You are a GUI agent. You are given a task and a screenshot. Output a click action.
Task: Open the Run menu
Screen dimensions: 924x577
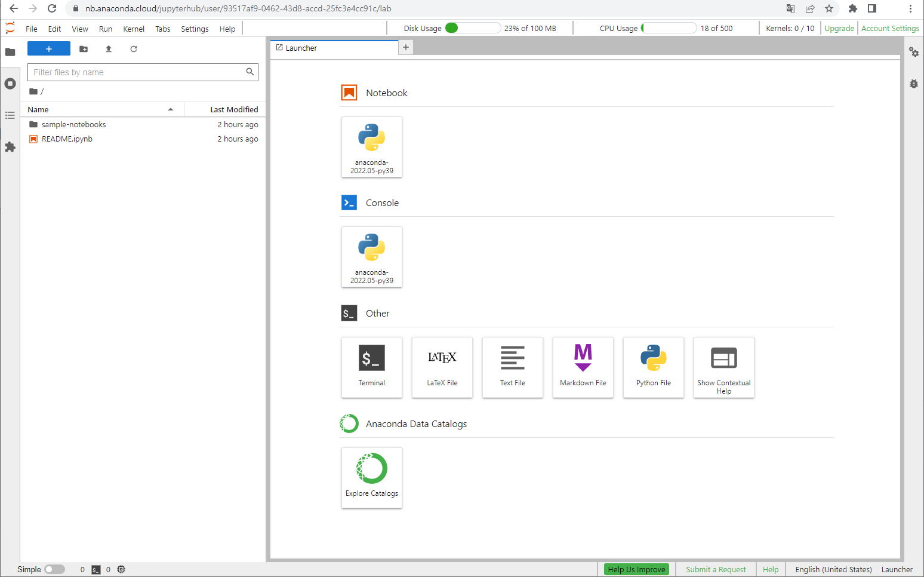106,29
